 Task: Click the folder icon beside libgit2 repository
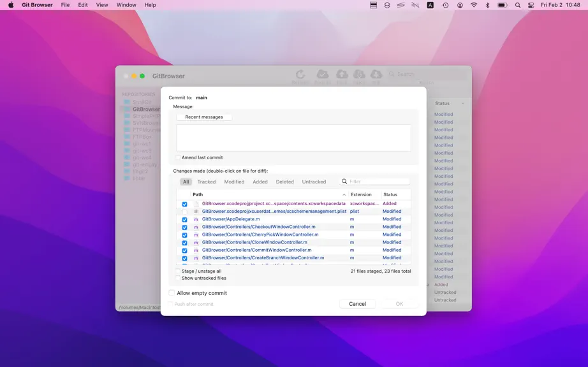coord(127,171)
